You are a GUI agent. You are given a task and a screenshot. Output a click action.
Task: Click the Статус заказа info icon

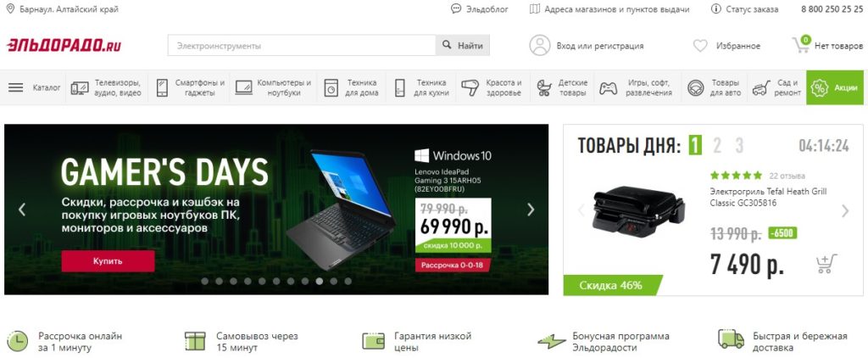715,8
